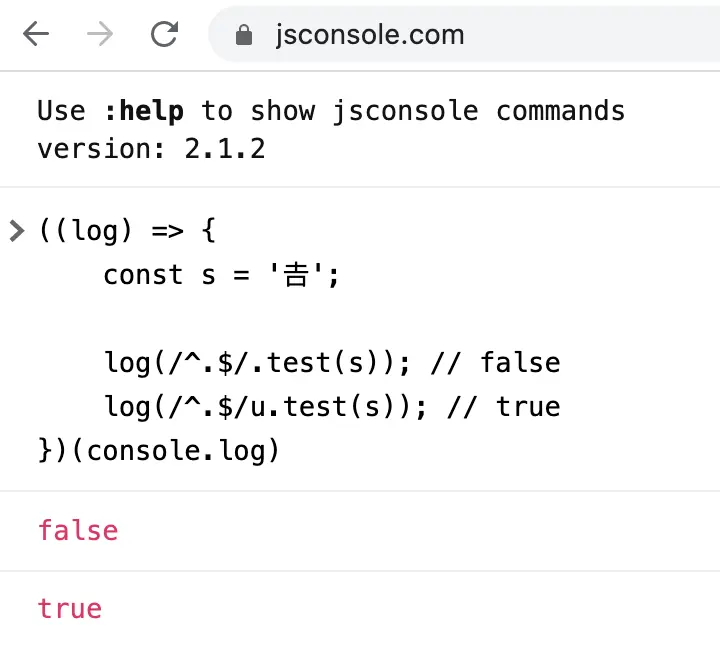Click the true output line
The width and height of the screenshot is (720, 648).
pyautogui.click(x=70, y=609)
